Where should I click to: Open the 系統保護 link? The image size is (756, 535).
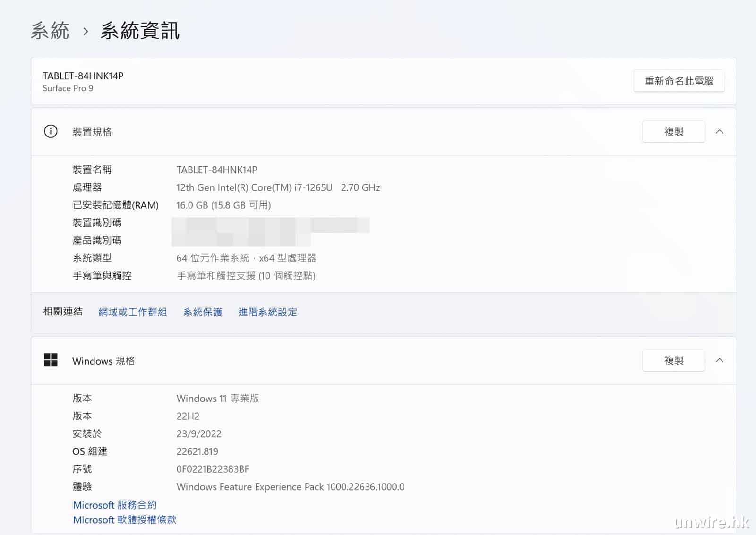[203, 312]
